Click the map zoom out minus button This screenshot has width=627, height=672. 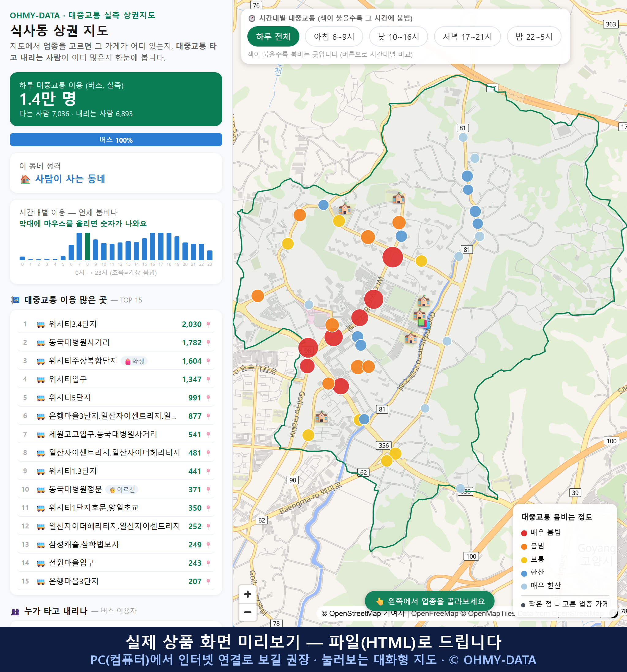click(x=247, y=612)
